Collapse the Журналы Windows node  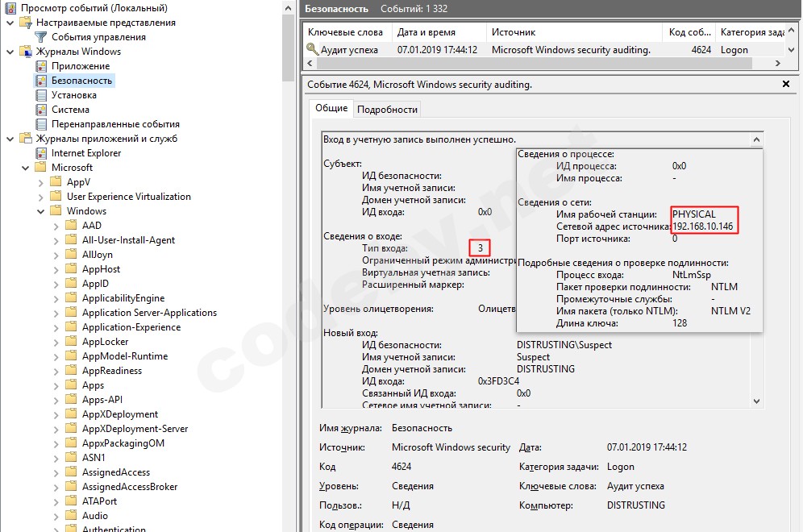10,52
